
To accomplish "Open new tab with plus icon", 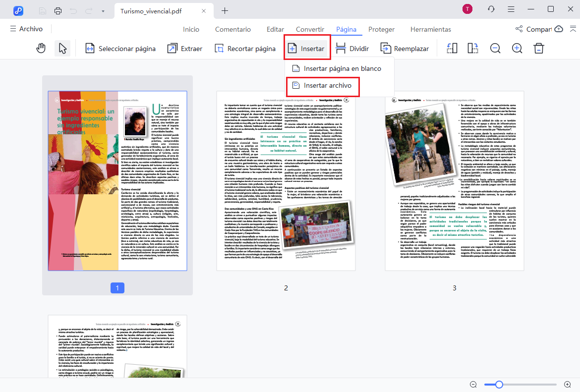I will pos(225,10).
